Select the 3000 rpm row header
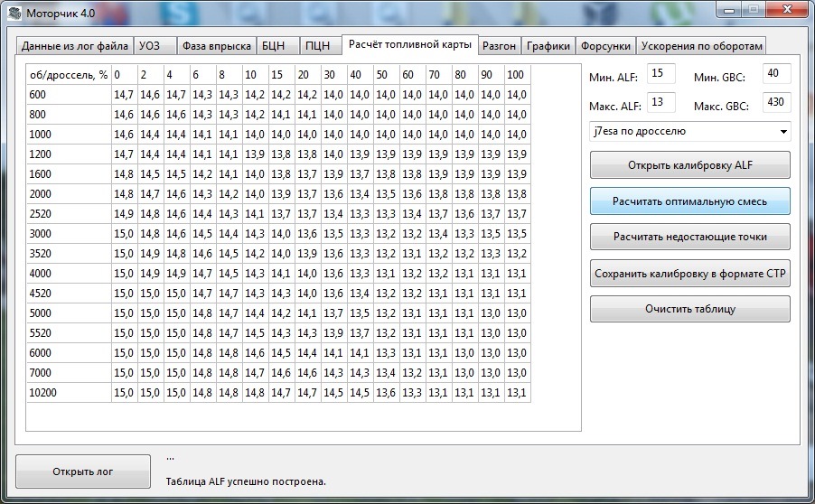This screenshot has height=504, width=815. [70, 234]
